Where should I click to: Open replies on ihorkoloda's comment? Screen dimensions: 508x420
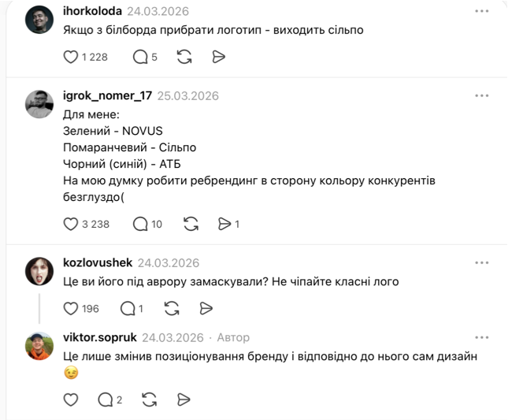pos(140,56)
